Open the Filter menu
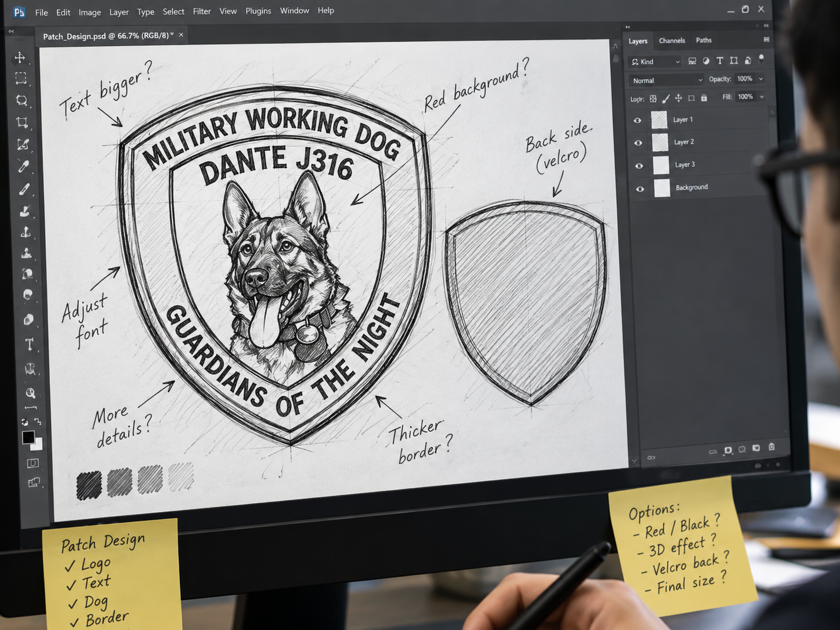This screenshot has width=840, height=630. 202,11
